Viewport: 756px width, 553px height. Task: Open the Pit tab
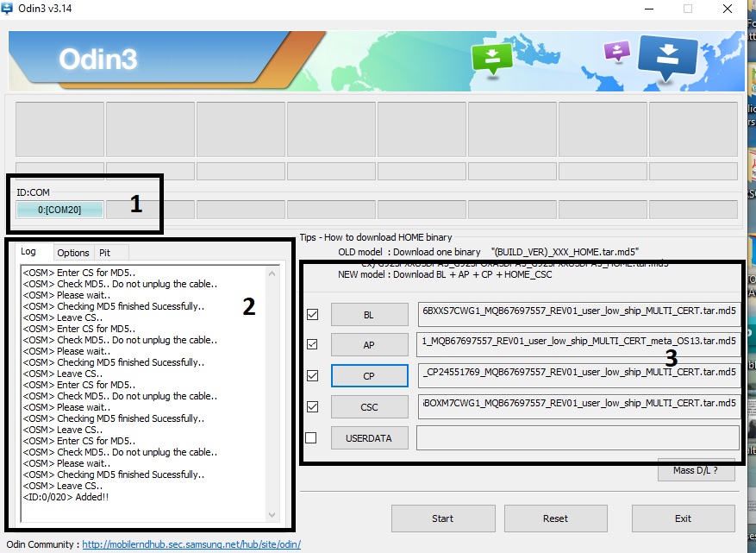(x=104, y=253)
